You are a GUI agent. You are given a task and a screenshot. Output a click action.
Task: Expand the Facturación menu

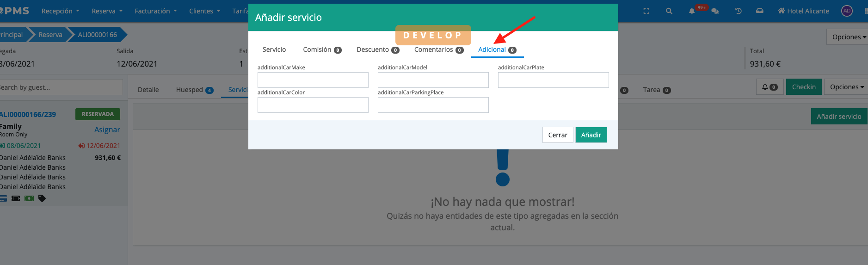pos(156,11)
